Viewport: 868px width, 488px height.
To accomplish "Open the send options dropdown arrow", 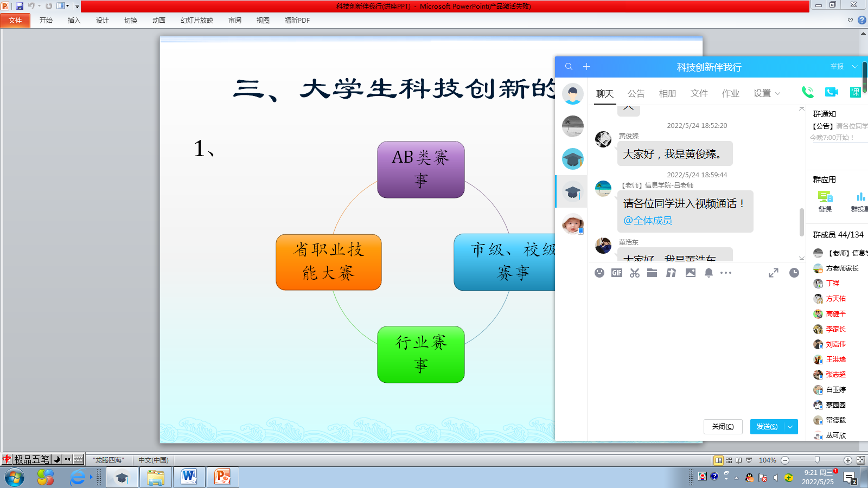I will click(791, 427).
